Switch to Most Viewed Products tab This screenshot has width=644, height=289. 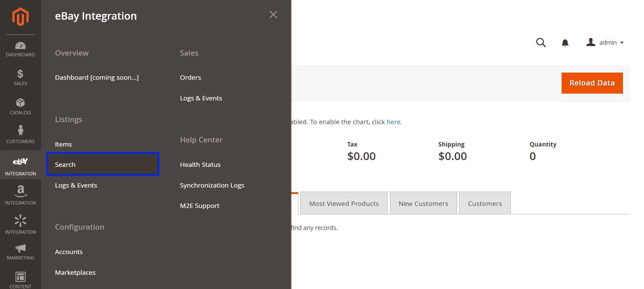tap(344, 204)
